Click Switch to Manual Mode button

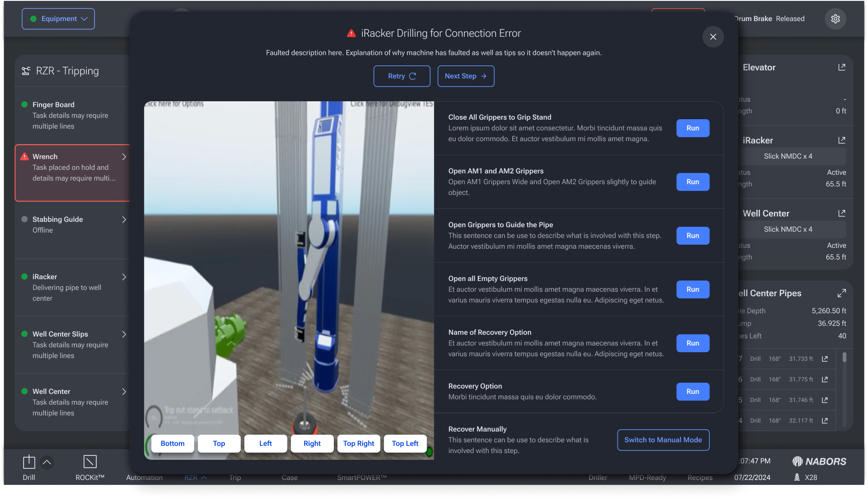[663, 440]
